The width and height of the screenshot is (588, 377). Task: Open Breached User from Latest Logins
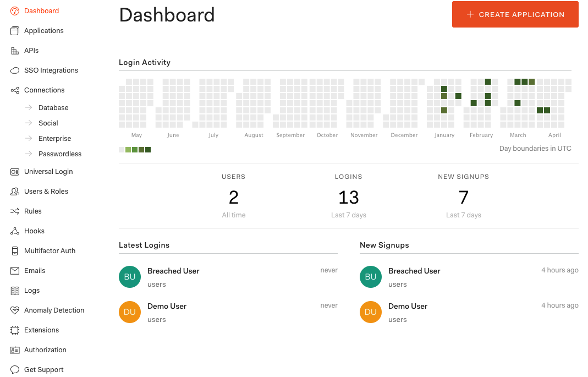(173, 271)
